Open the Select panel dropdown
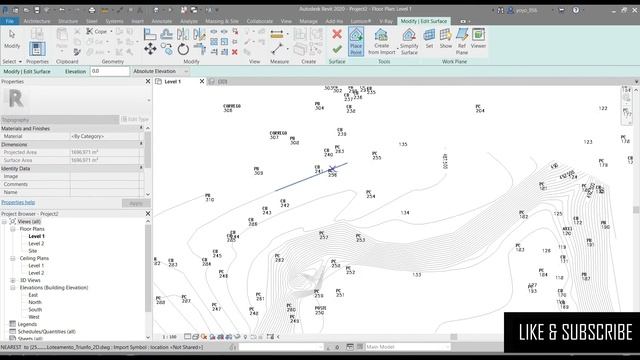Image resolution: width=640 pixels, height=360 pixels. coord(12,62)
